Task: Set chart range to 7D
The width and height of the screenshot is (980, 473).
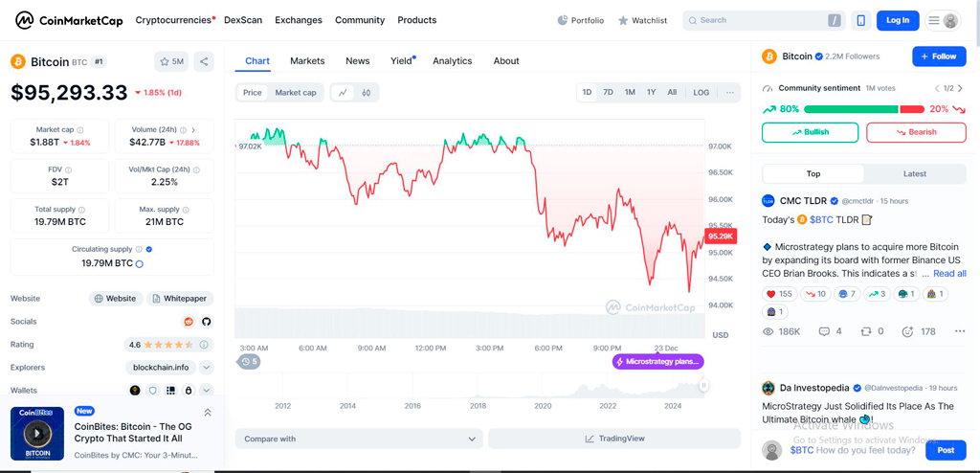Action: click(608, 93)
